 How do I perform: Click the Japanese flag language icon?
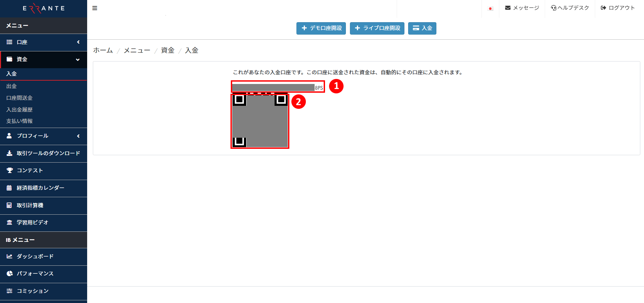[490, 8]
